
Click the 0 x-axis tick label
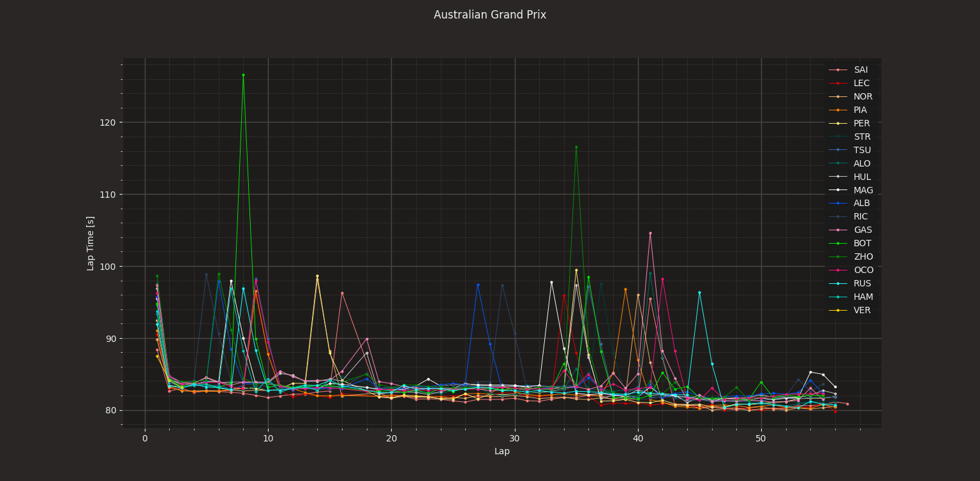145,439
